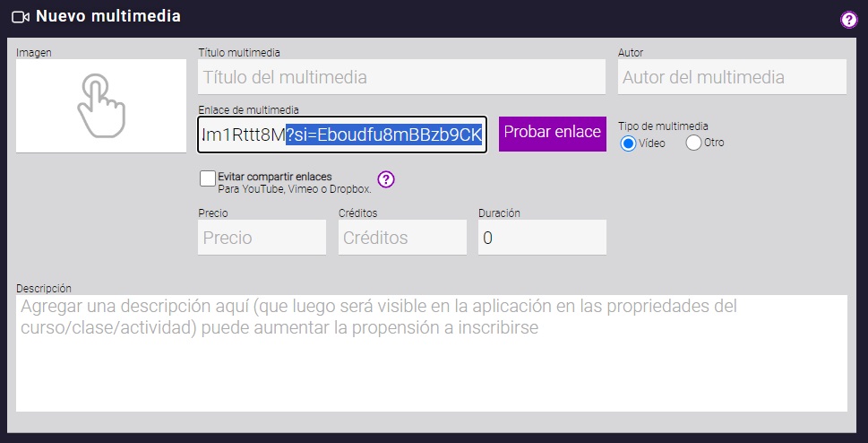Select the Duración field showing 0
Viewport: 868px width, 443px height.
[542, 238]
